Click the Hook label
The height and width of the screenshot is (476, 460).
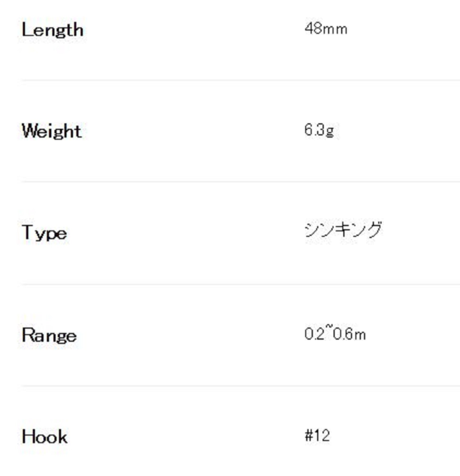click(x=45, y=437)
